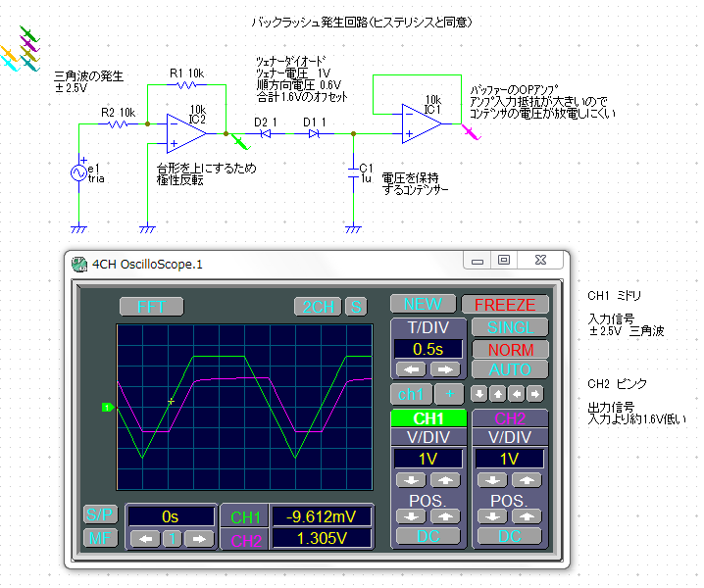Step time cursor left
The height and width of the screenshot is (588, 704).
145,539
